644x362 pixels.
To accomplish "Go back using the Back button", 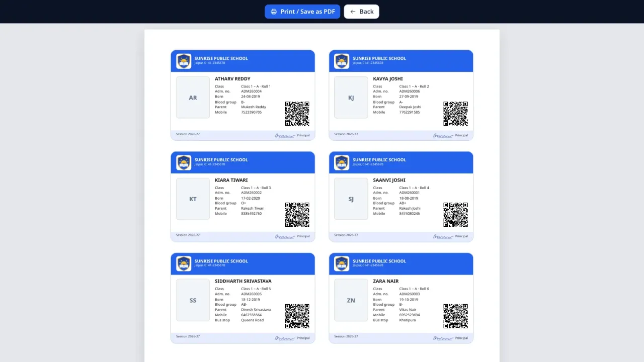I will tap(361, 12).
